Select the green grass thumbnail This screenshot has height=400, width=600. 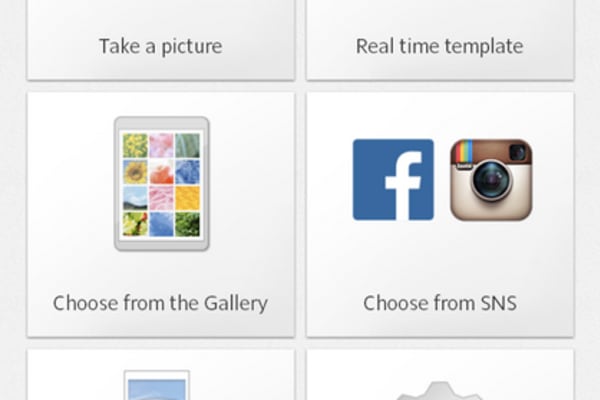188,145
